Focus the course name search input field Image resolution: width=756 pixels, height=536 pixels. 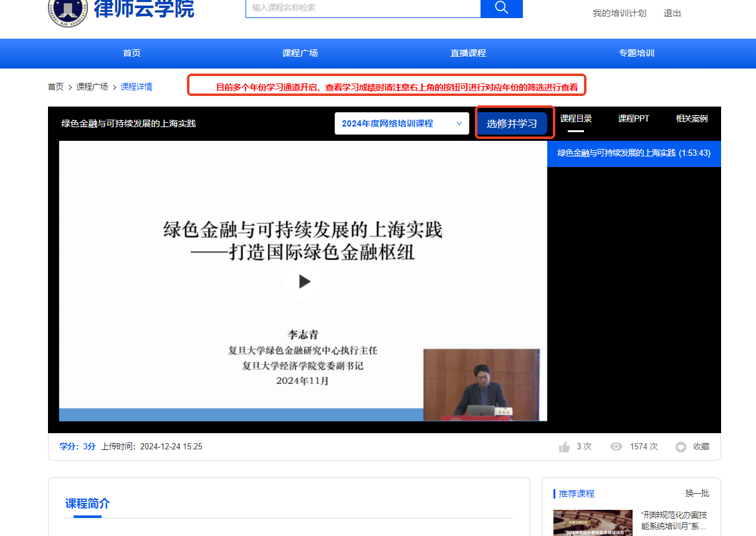pos(363,8)
